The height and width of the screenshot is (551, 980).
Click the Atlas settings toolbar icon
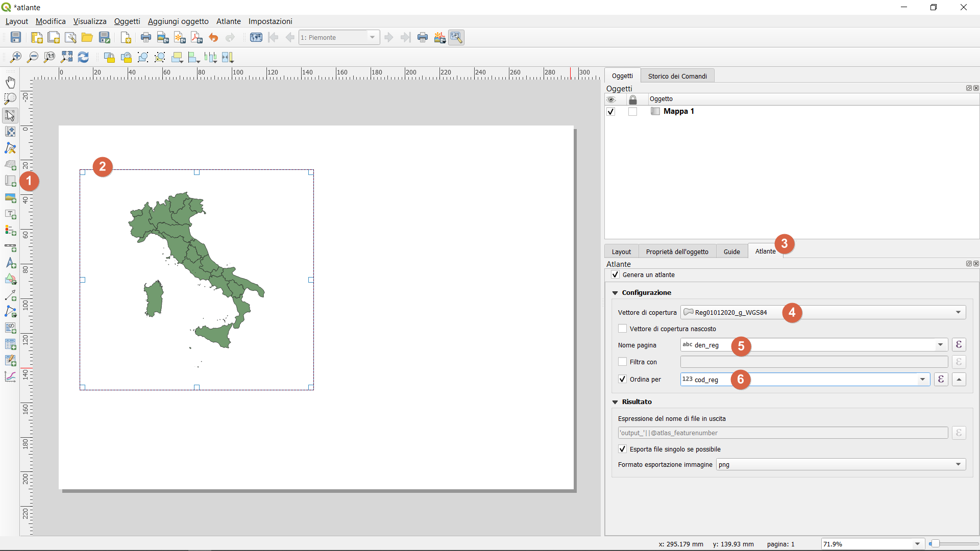click(456, 37)
